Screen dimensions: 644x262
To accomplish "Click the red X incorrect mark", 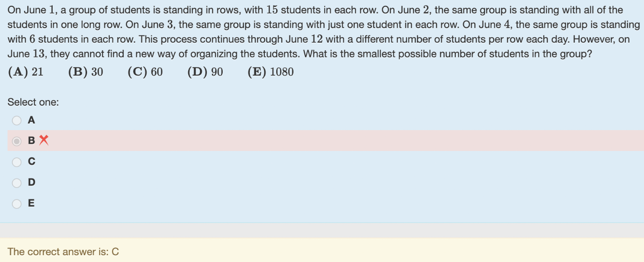I will 44,141.
